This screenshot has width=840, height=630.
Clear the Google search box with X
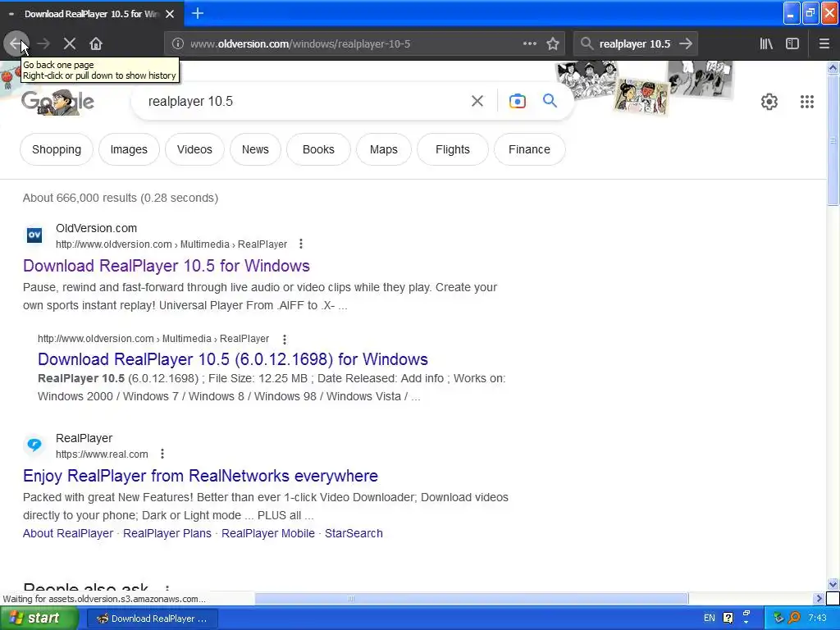point(477,101)
